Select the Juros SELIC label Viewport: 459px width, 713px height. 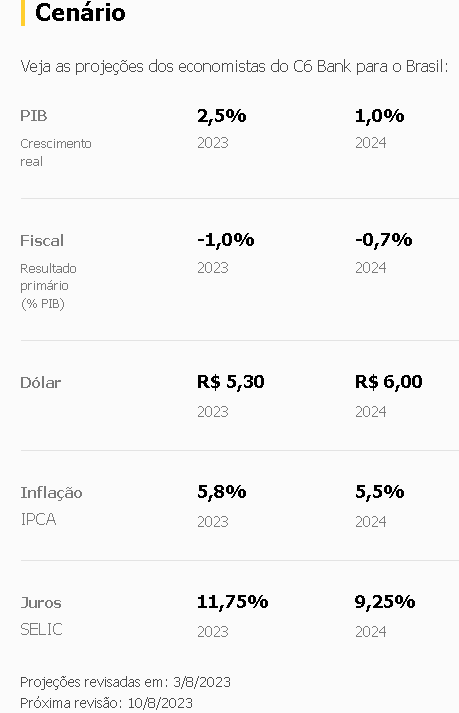pos(41,616)
